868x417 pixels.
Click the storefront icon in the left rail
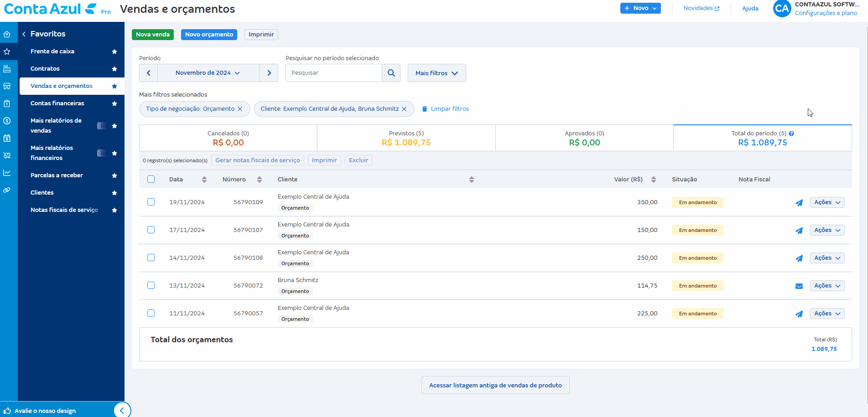click(7, 86)
